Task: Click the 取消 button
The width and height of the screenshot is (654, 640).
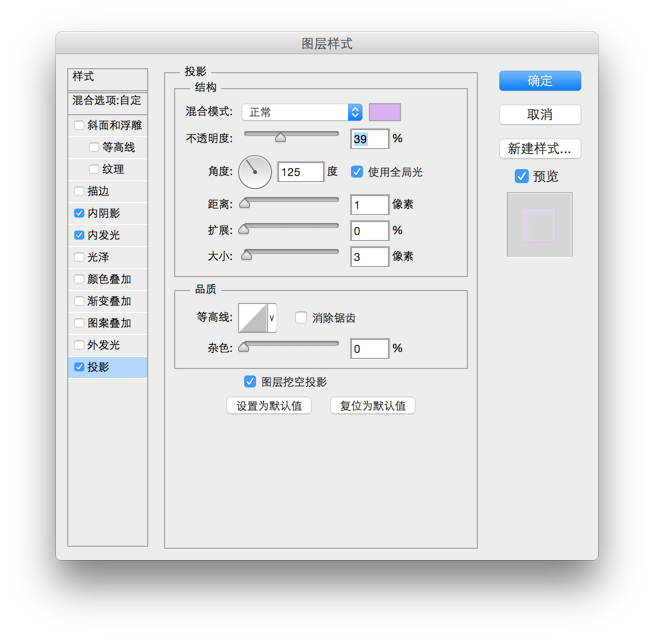Action: 540,114
